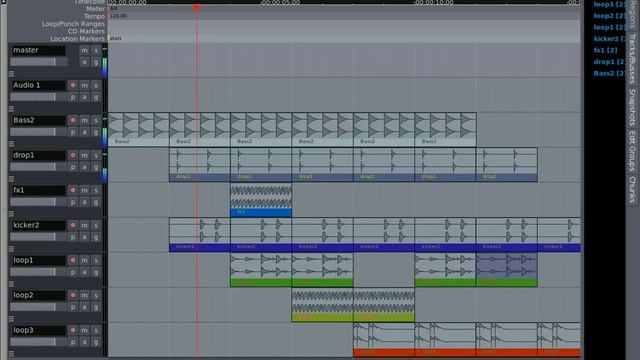640x360 pixels.
Task: Expand height handle below Audio 1 track
Action: pyautogui.click(x=11, y=109)
